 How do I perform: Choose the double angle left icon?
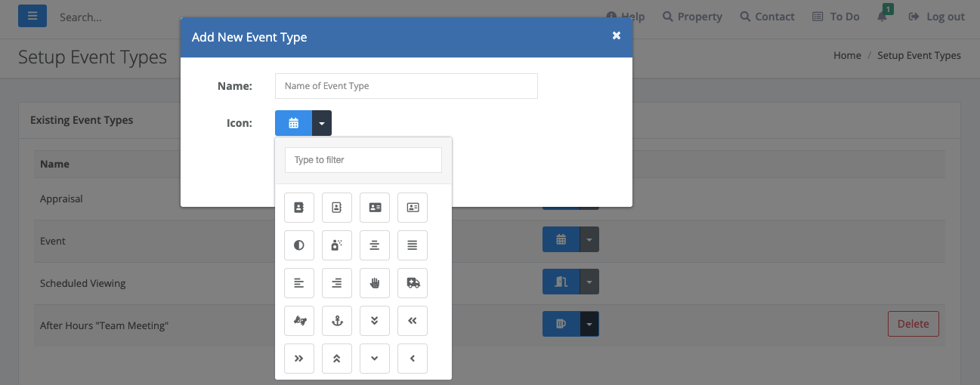(413, 320)
